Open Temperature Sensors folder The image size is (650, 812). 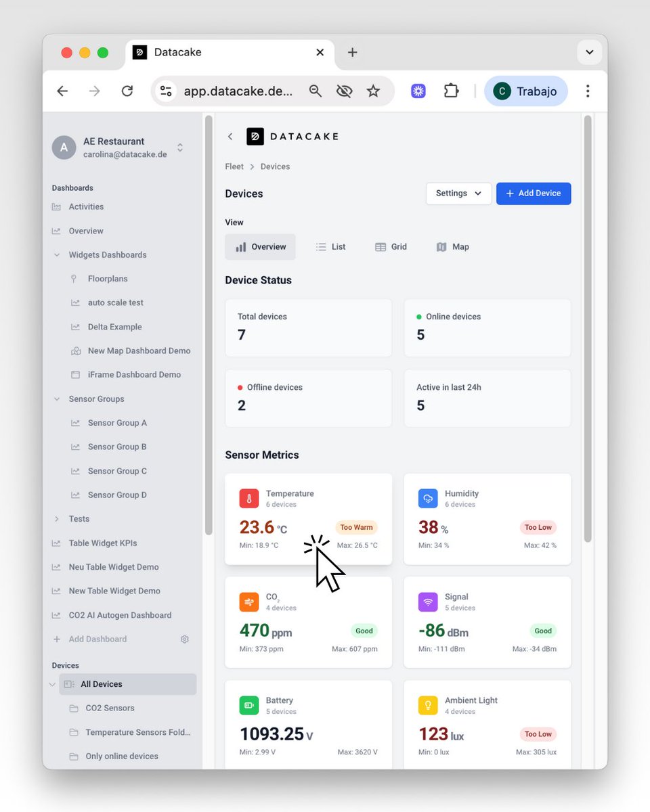(x=138, y=732)
